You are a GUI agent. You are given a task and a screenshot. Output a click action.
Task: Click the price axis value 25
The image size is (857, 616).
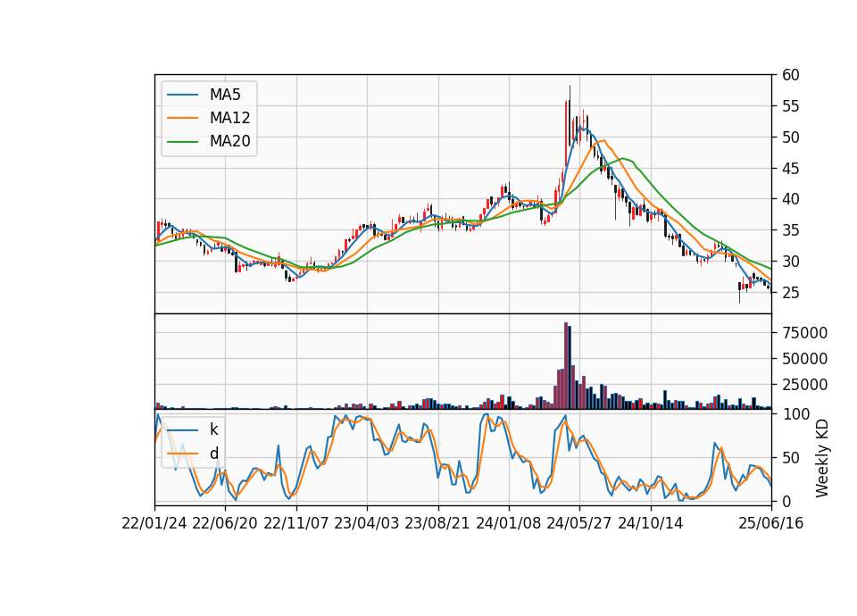790,293
